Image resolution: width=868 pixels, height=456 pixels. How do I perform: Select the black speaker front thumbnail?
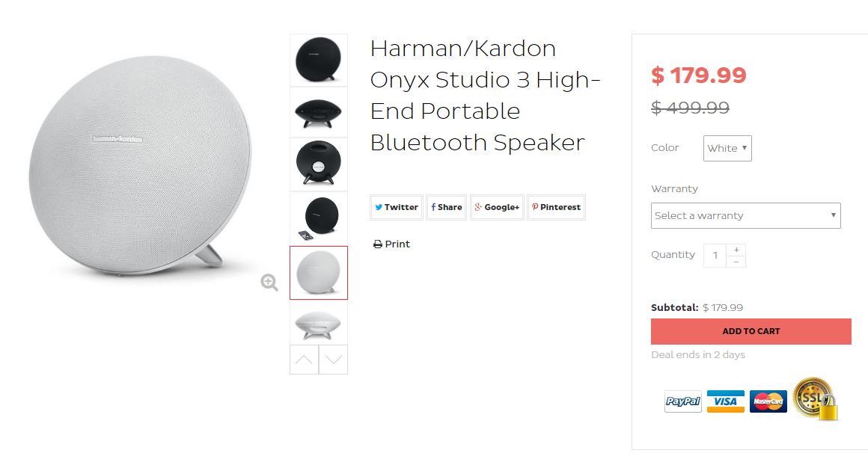319,60
